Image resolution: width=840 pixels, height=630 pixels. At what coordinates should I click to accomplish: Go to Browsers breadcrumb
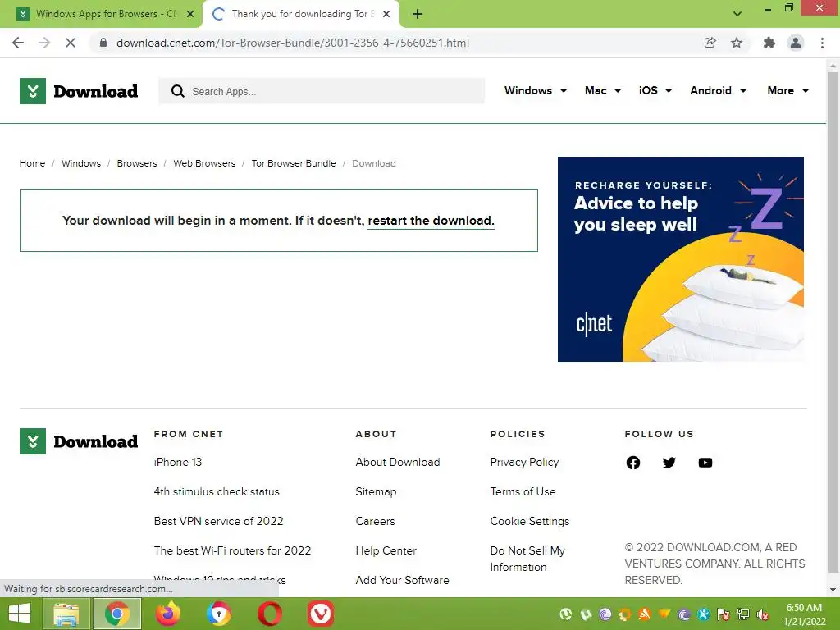point(137,163)
